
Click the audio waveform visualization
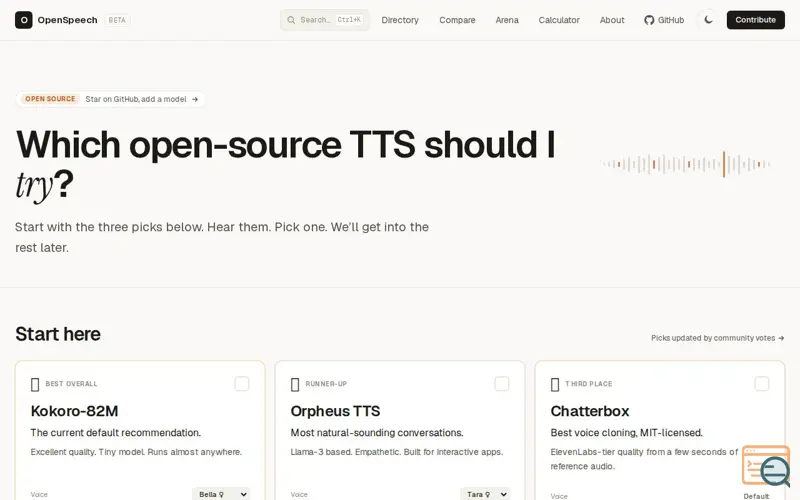click(x=685, y=164)
